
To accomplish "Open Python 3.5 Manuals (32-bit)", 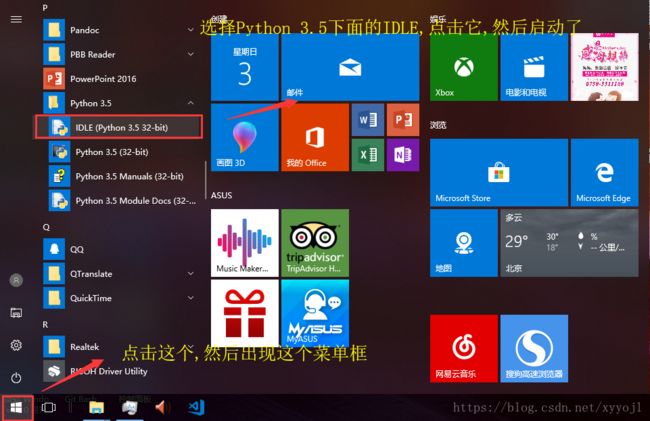I will pyautogui.click(x=120, y=176).
